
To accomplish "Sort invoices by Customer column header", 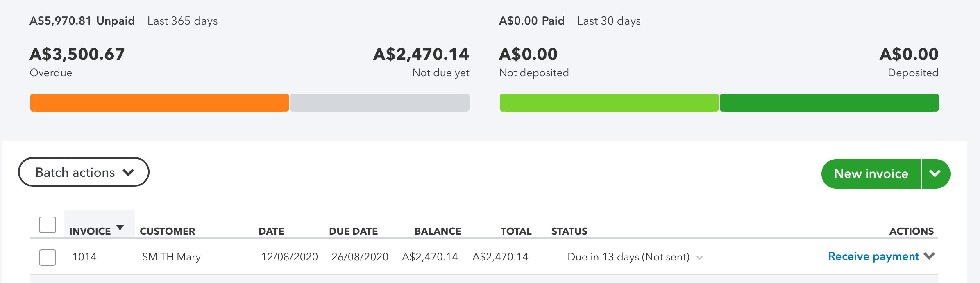I will pos(167,231).
